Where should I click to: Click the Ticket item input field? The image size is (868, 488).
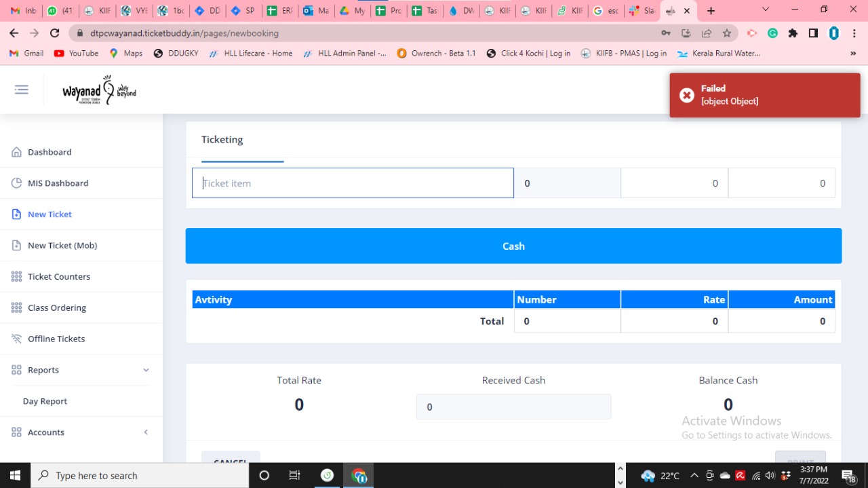pyautogui.click(x=353, y=183)
